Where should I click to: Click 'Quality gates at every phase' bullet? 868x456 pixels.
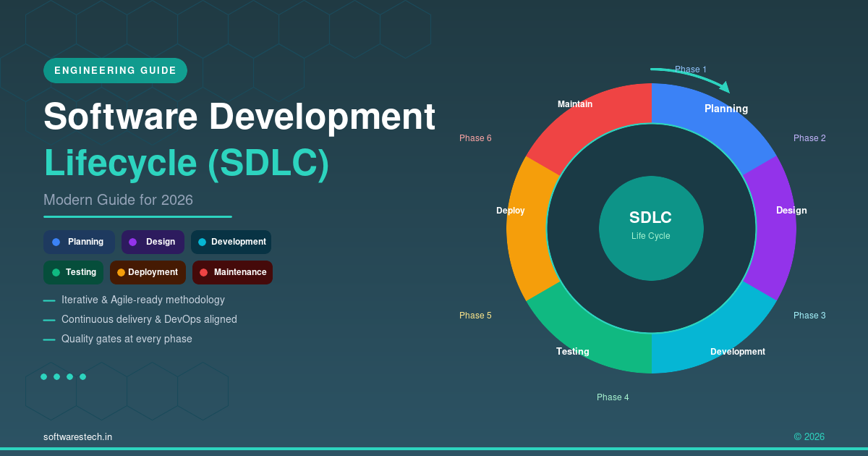pos(127,339)
